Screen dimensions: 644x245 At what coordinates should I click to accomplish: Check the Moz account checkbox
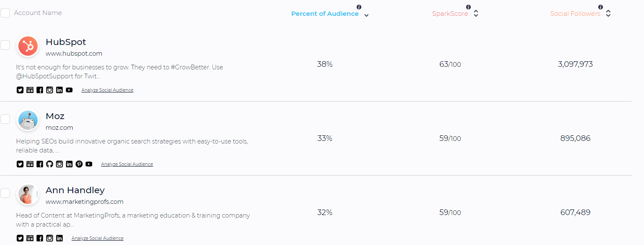point(5,119)
